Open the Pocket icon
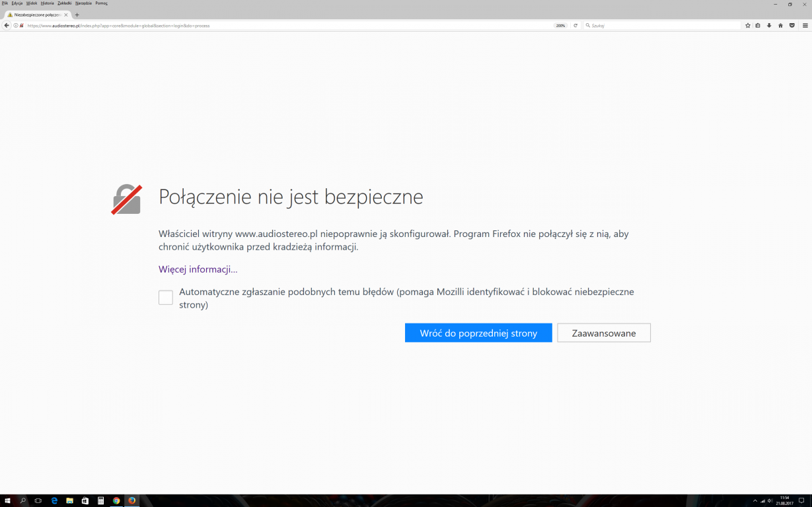Image resolution: width=812 pixels, height=507 pixels. click(792, 25)
